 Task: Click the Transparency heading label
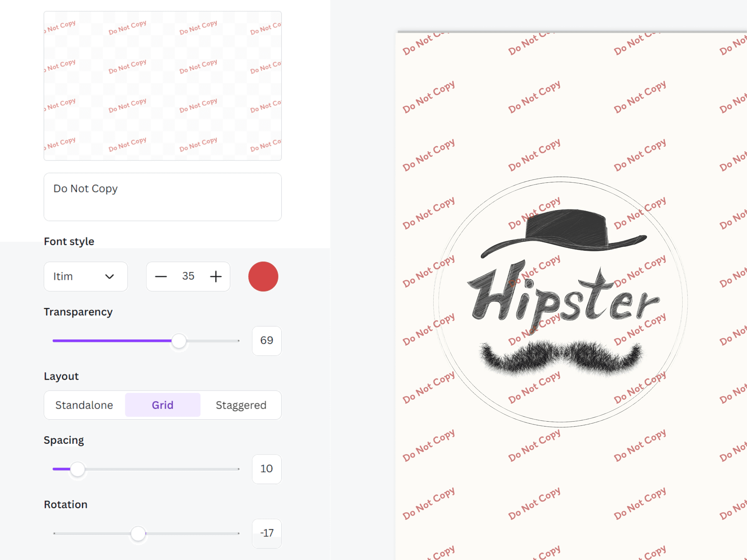[x=78, y=312]
